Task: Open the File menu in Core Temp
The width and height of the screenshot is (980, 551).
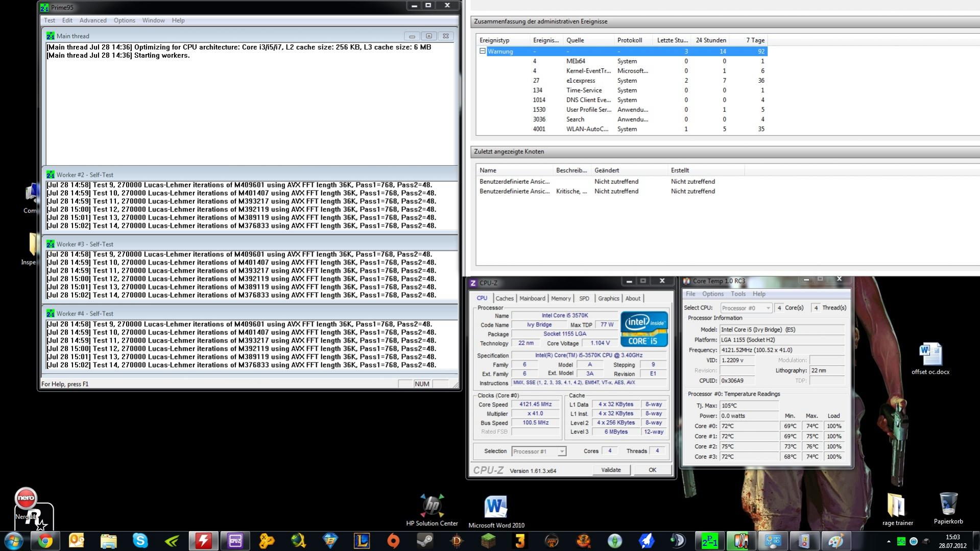Action: (690, 294)
